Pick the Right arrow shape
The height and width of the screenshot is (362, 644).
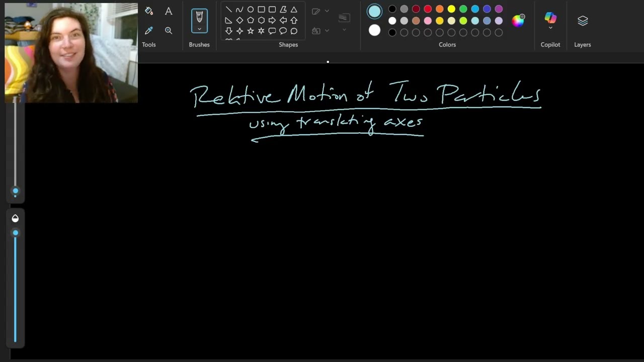[272, 20]
